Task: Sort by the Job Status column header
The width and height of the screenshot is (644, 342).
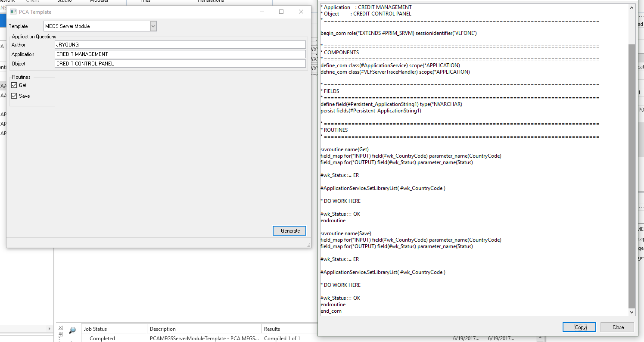Action: [x=114, y=329]
